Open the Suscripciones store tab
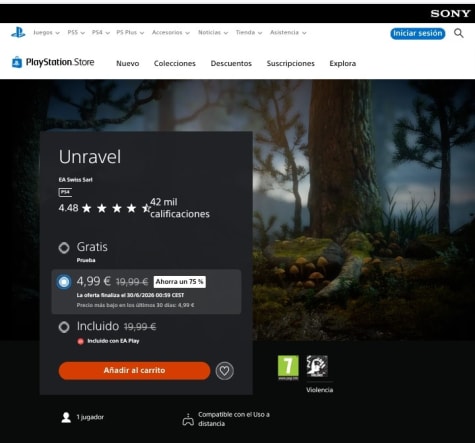This screenshot has height=443, width=475. 291,63
